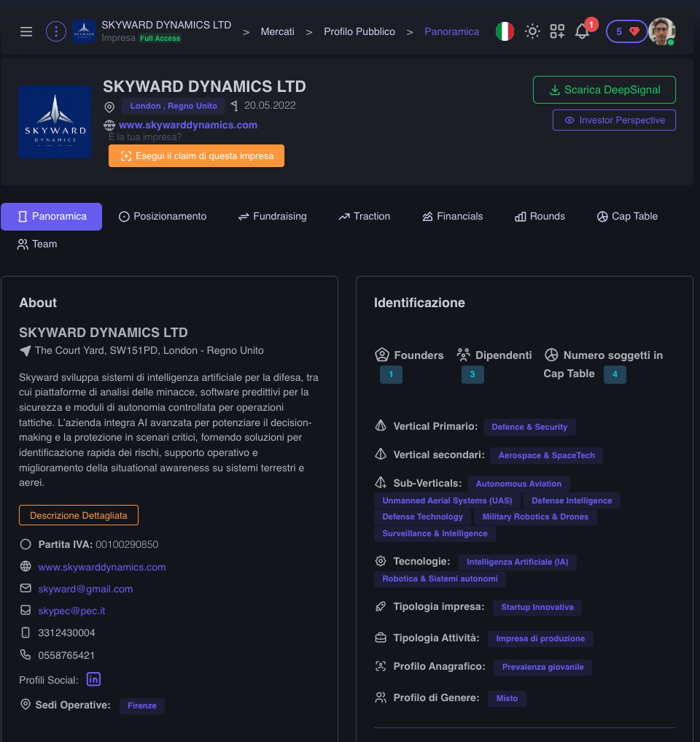This screenshot has height=742, width=700.
Task: Click Panoramica breadcrumb
Action: [451, 31]
